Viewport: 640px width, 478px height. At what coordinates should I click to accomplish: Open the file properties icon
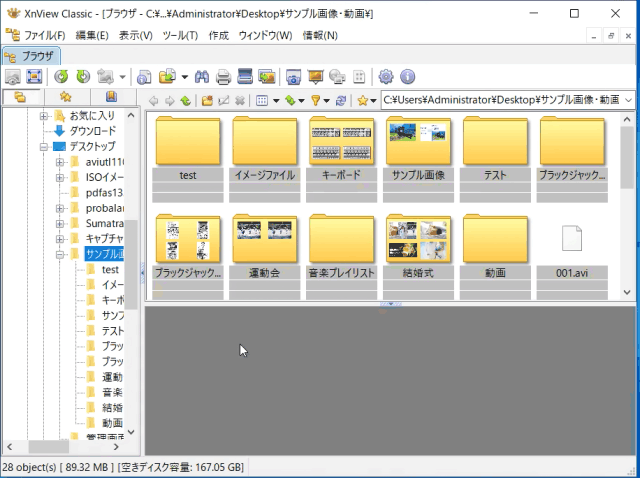(144, 76)
